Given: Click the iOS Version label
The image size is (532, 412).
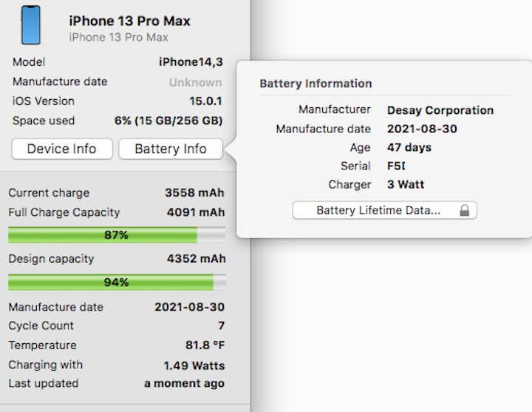Looking at the screenshot, I should [44, 101].
